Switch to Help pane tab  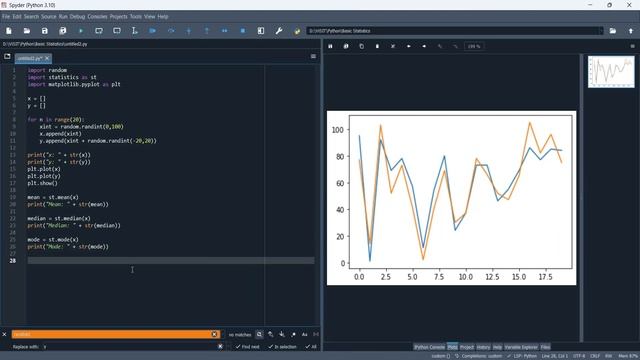(497, 347)
